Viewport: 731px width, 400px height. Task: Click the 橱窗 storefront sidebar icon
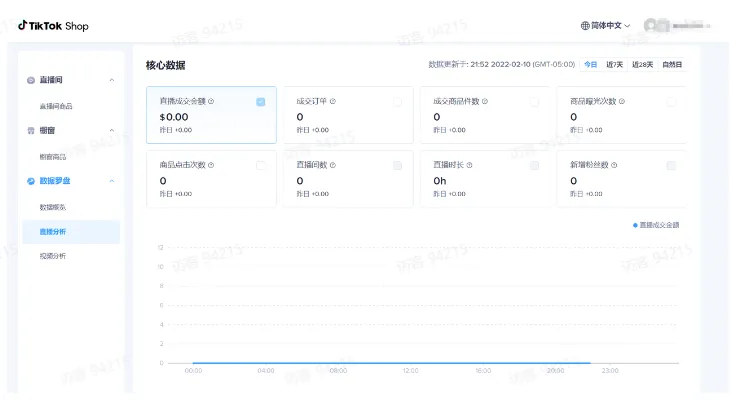click(x=31, y=131)
